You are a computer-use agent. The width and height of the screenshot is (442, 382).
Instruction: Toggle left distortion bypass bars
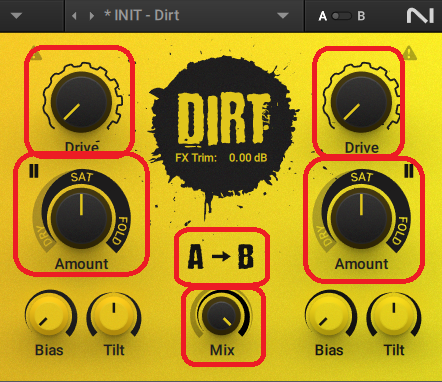coord(34,171)
